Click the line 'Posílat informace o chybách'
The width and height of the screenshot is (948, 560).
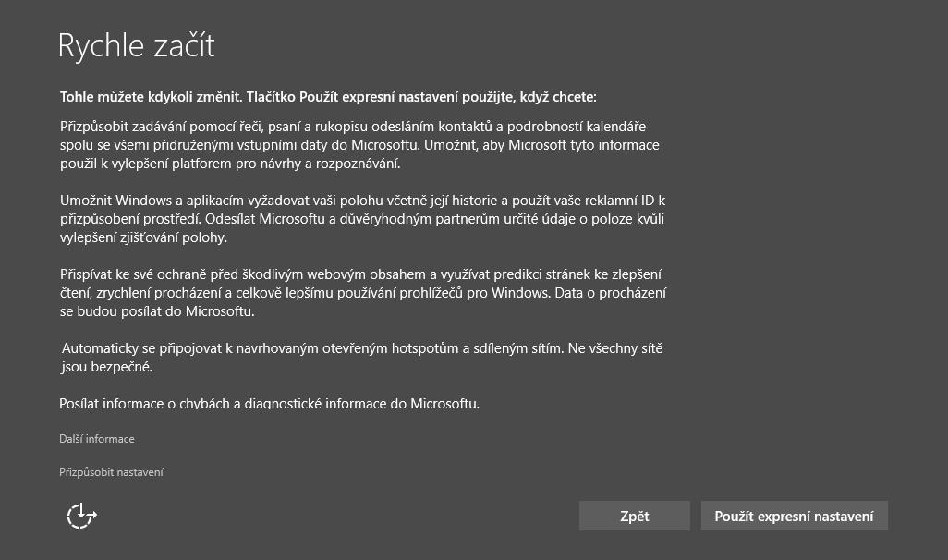(269, 404)
